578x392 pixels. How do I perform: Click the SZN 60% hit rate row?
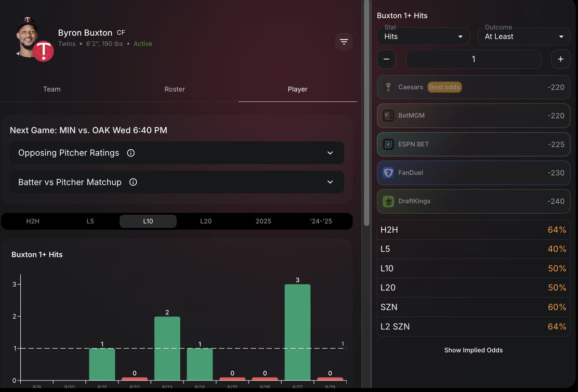tap(473, 307)
